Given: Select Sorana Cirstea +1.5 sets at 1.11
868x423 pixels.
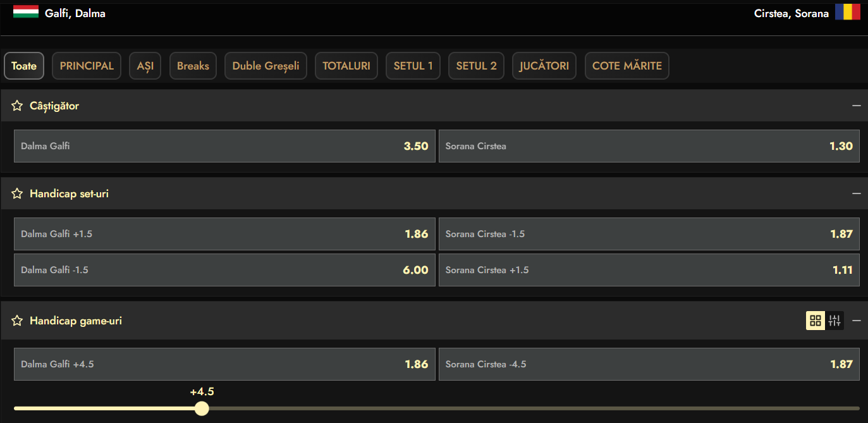Looking at the screenshot, I should pos(649,270).
